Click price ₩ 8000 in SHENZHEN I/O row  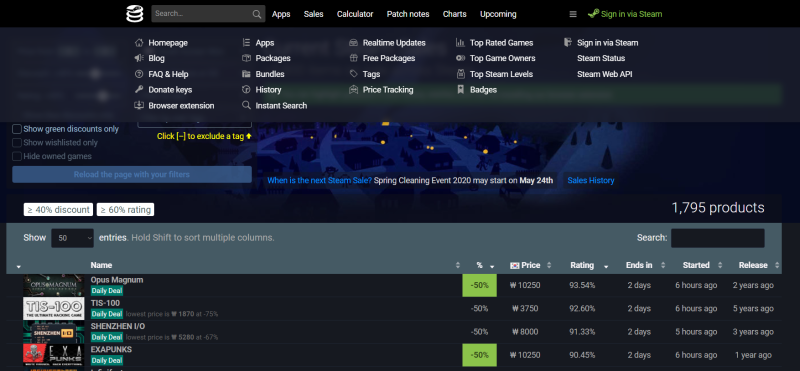coord(524,332)
